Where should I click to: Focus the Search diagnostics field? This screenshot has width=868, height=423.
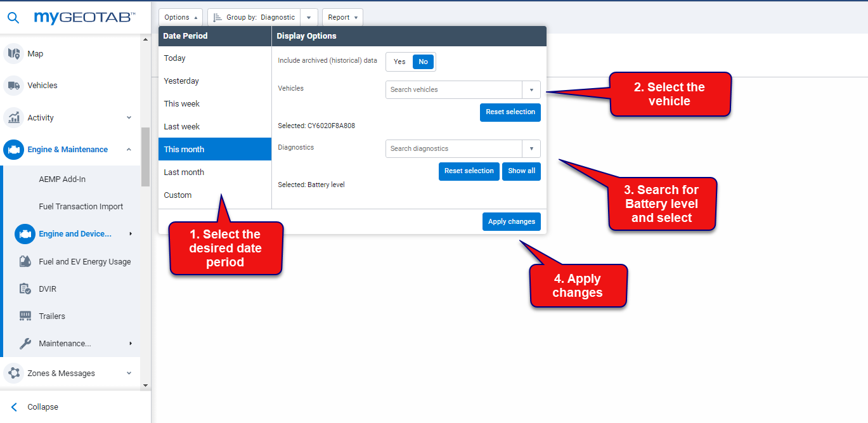(454, 148)
